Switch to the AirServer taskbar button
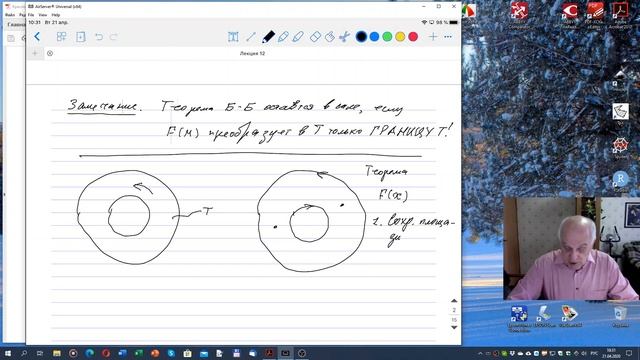 point(285,353)
